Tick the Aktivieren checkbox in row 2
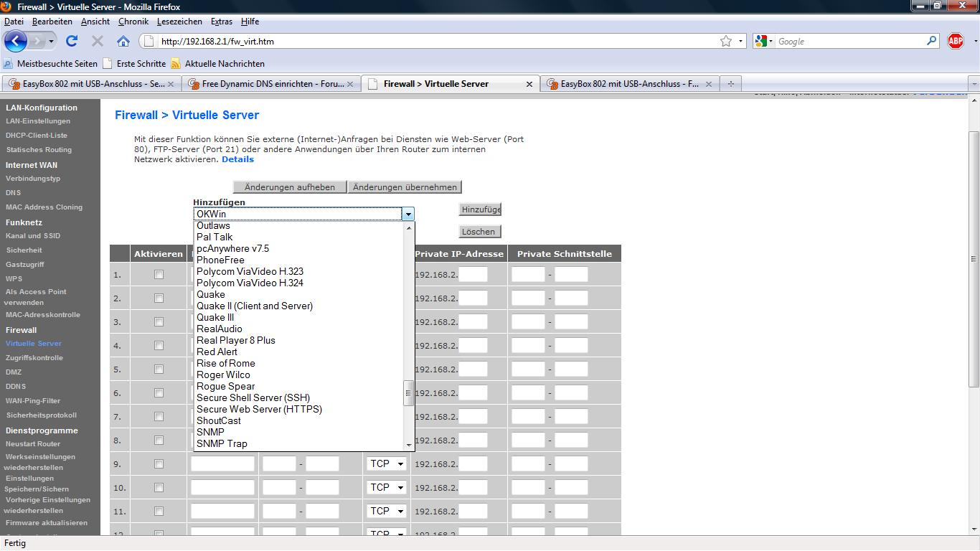This screenshot has width=980, height=551. click(159, 298)
